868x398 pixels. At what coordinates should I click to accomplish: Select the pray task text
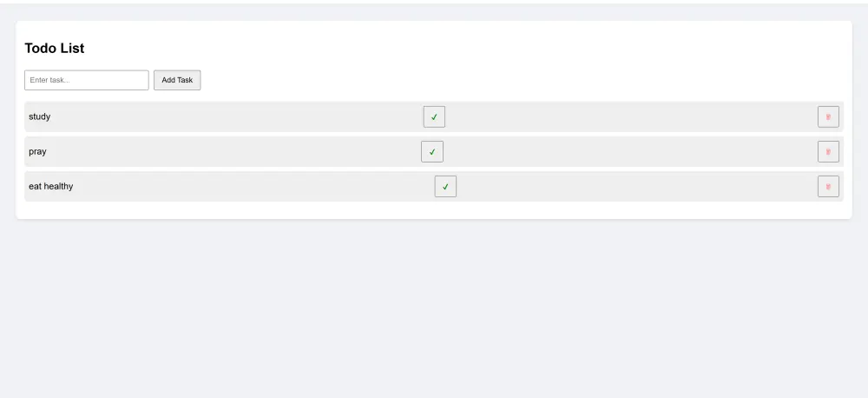point(38,151)
